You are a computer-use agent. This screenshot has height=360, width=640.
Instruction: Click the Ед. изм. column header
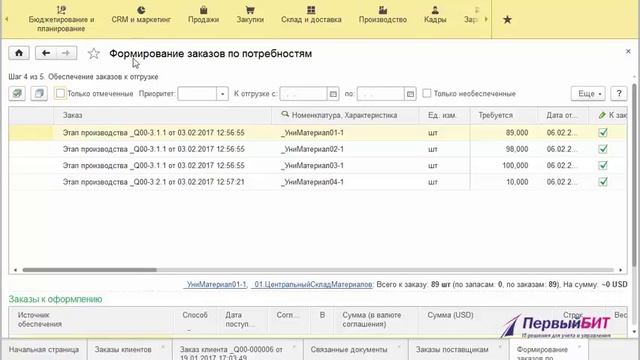pyautogui.click(x=444, y=115)
